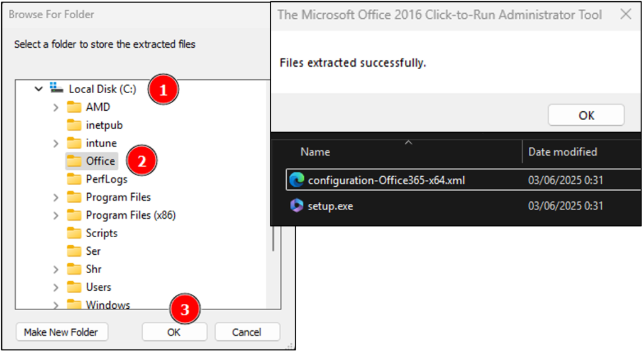Select configuration-Office365-x64.xml file name
The width and height of the screenshot is (644, 351).
tap(387, 181)
